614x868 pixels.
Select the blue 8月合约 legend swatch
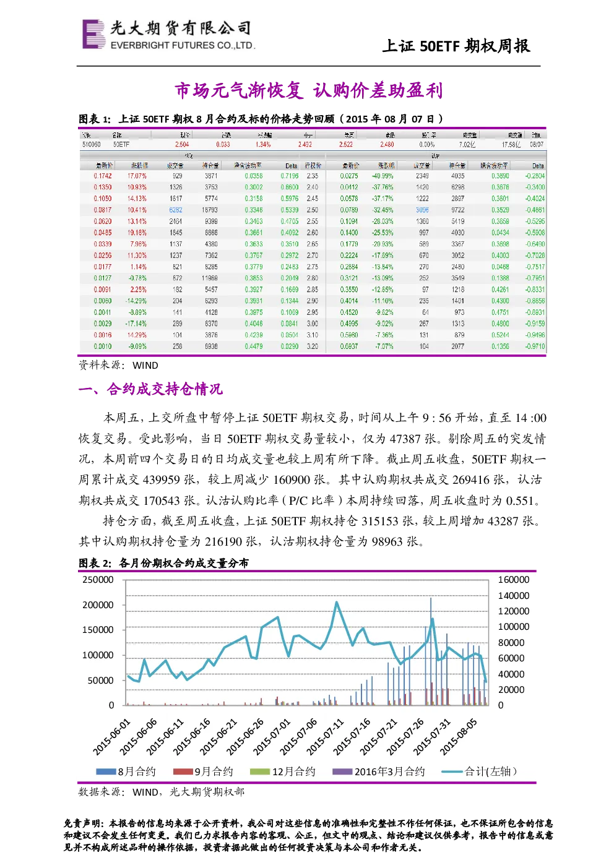click(106, 771)
